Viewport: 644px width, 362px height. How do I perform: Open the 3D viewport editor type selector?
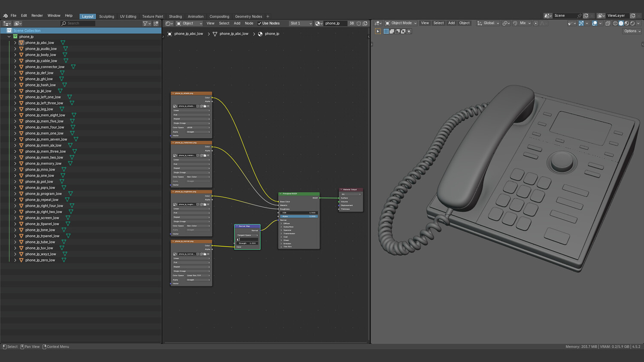point(378,23)
